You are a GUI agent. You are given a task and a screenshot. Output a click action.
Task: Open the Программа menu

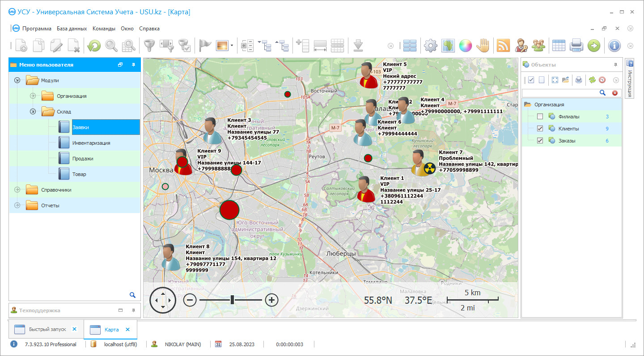(37, 29)
